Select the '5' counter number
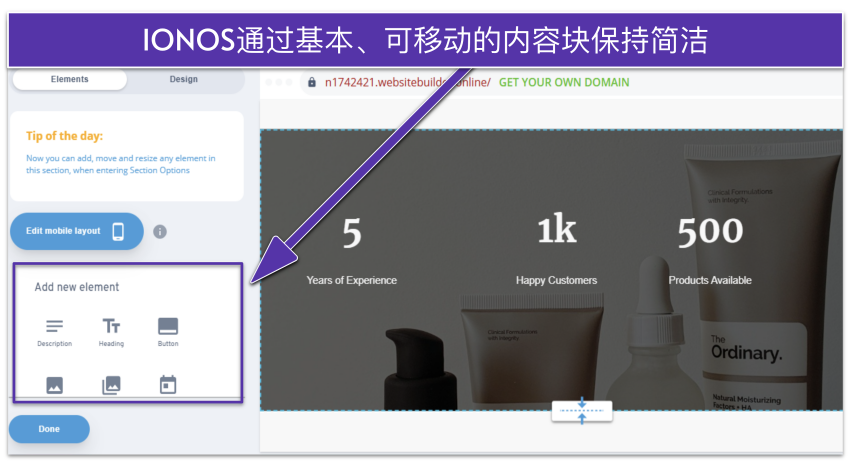The height and width of the screenshot is (469, 850). [351, 233]
